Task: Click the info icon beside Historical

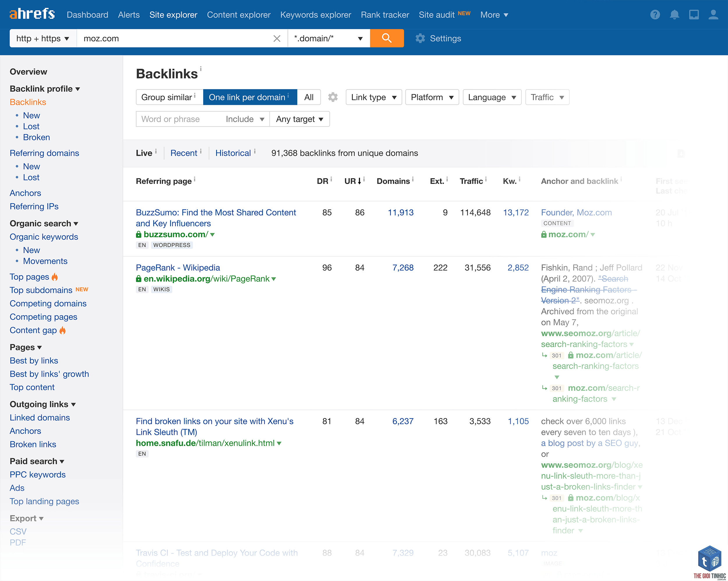Action: coord(255,151)
